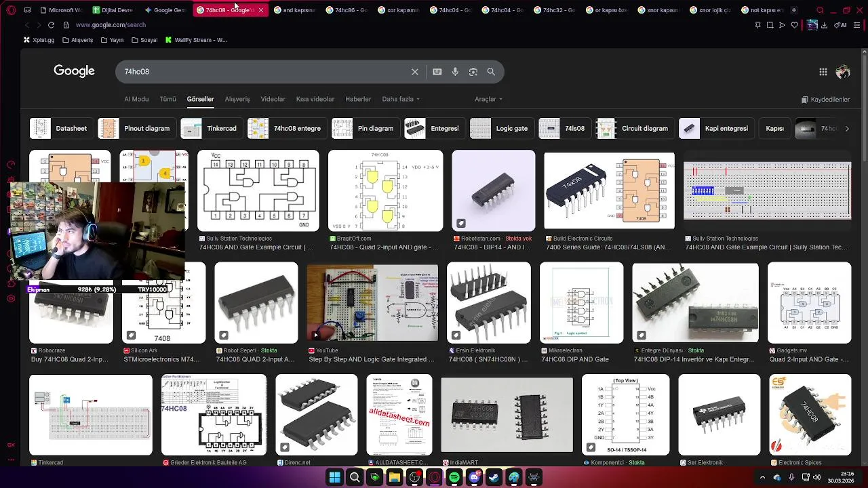
Task: Select the 74ls08 filter chip
Action: (x=564, y=128)
